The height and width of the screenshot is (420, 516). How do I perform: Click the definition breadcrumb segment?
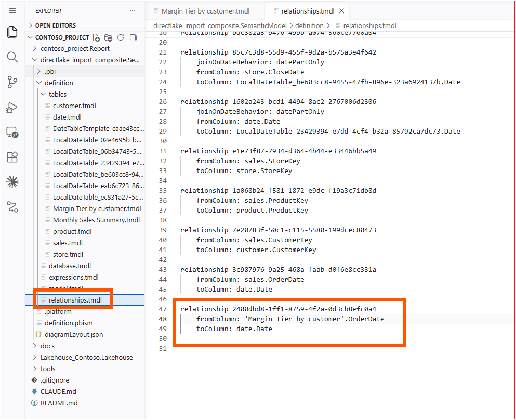[x=309, y=25]
